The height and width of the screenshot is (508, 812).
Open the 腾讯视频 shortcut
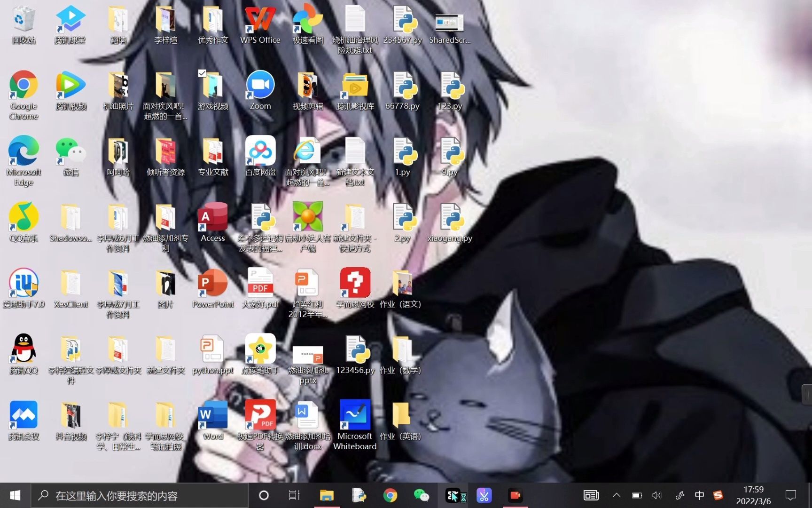point(71,90)
